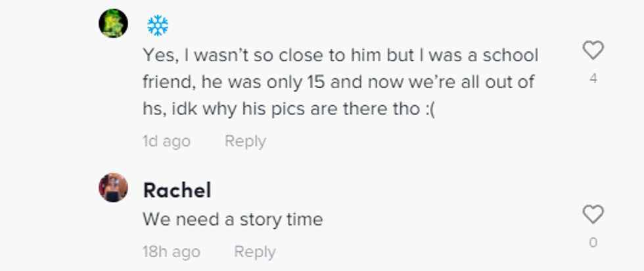Viewport: 644px width, 271px height.
Task: Open Rachel's username link
Action: tap(177, 190)
